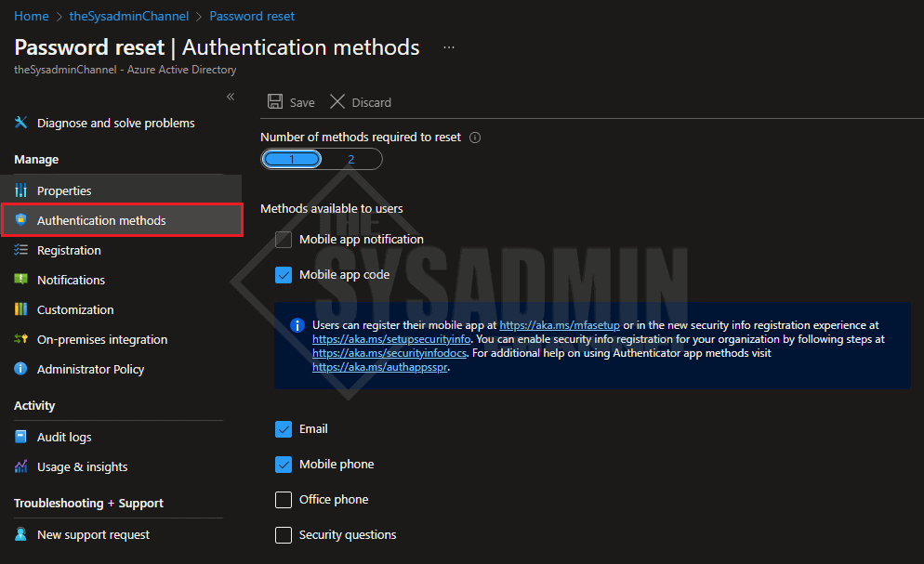The height and width of the screenshot is (564, 924).
Task: Open Properties in Manage section
Action: click(x=121, y=190)
